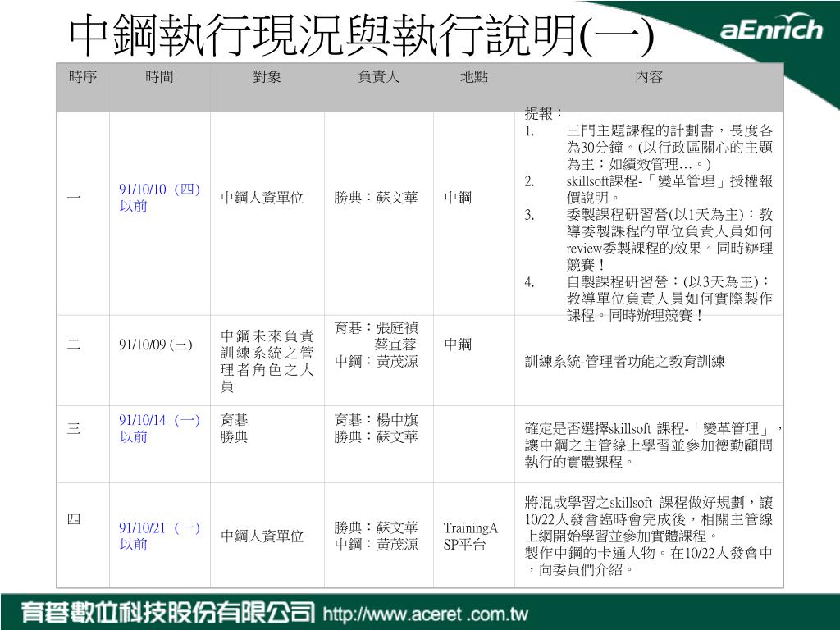Click 勝典:蘇文華 in row 一
840x630 pixels.
pyautogui.click(x=376, y=198)
